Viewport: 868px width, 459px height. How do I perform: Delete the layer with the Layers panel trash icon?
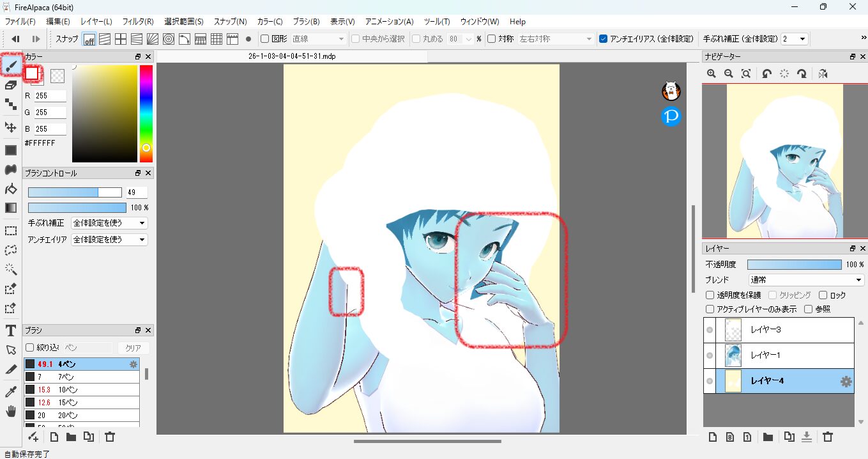tap(828, 437)
